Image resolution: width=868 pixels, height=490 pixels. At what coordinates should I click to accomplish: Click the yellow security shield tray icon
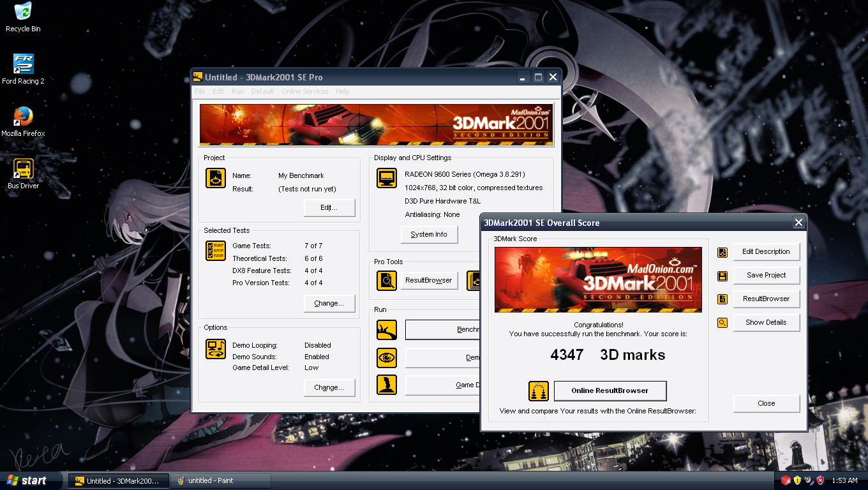(797, 480)
